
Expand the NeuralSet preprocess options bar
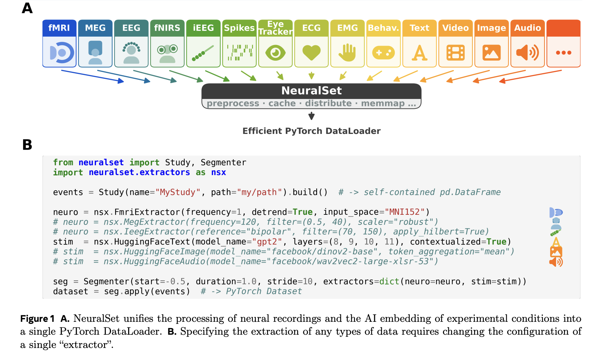311,103
